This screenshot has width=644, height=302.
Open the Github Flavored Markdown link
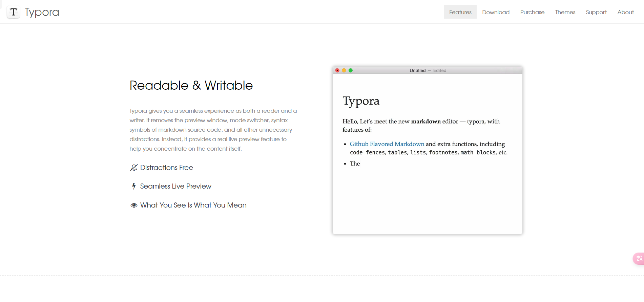[x=387, y=144]
